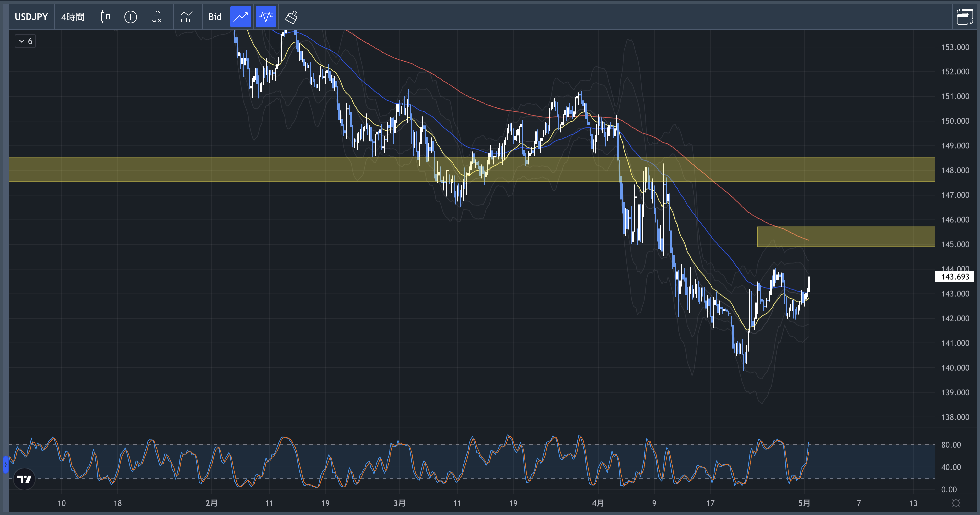Toggle the oscillator wave display button
The width and height of the screenshot is (980, 515).
(266, 17)
